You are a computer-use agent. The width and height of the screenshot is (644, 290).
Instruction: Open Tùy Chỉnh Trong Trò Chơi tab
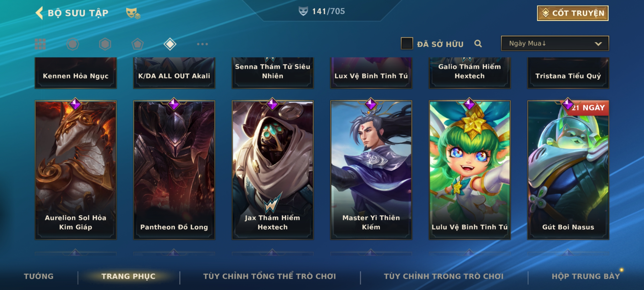click(x=444, y=276)
